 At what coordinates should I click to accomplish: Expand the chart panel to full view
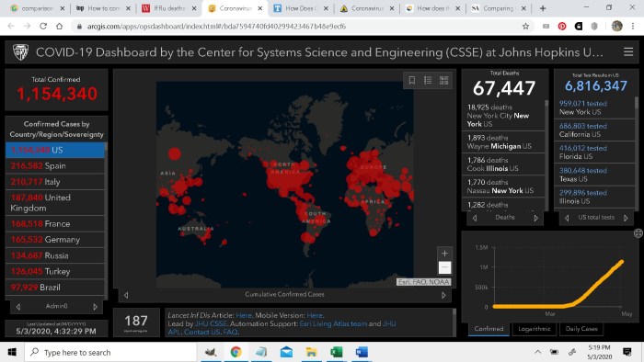tap(638, 233)
